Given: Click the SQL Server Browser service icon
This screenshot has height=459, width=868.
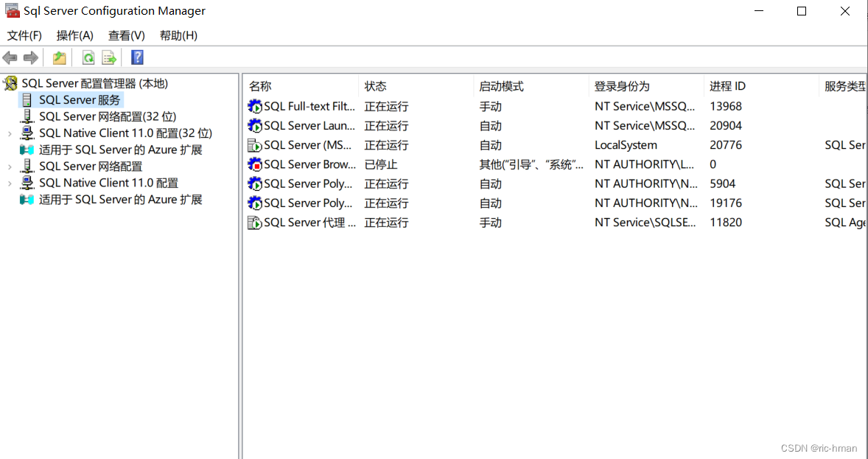Looking at the screenshot, I should [x=255, y=164].
